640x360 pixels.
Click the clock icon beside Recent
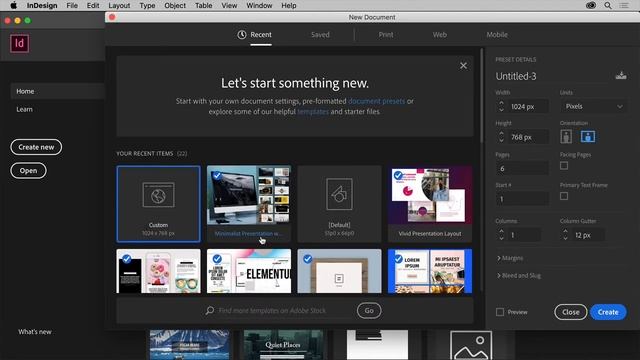242,35
